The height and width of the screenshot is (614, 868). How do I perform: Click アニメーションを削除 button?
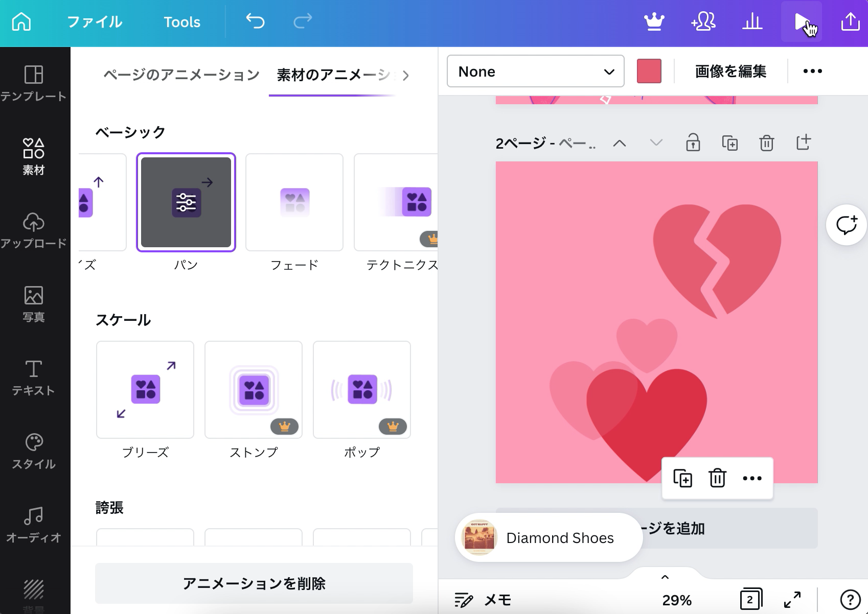[254, 583]
